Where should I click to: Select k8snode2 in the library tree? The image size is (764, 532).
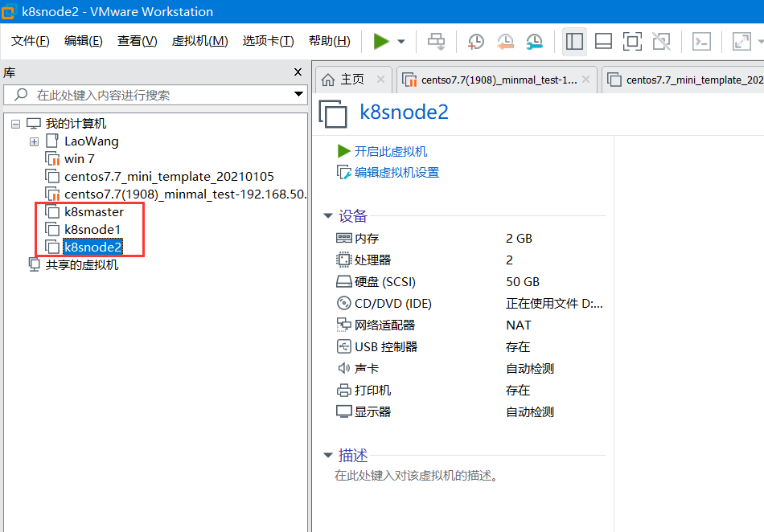pos(92,247)
